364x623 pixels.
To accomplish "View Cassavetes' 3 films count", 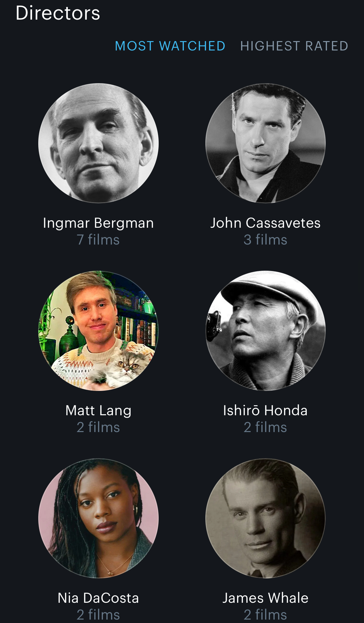I will (265, 240).
